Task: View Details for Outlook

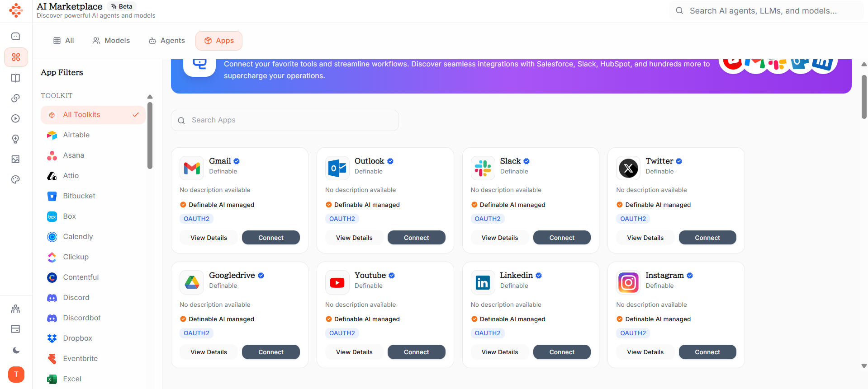Action: pyautogui.click(x=354, y=238)
